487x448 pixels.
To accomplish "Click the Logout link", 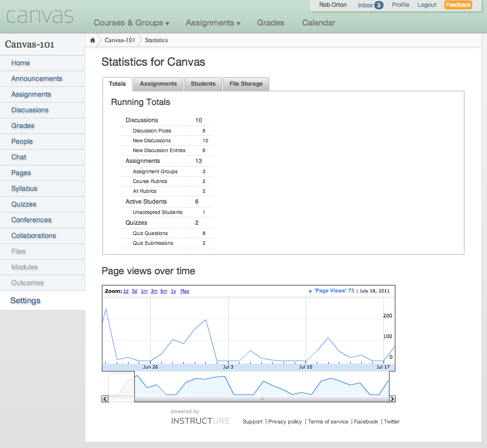I will pos(427,5).
